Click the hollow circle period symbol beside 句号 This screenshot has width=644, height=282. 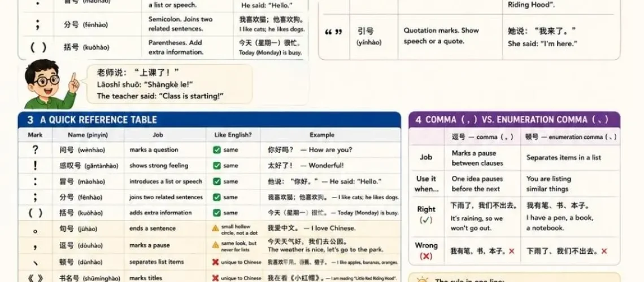36,231
